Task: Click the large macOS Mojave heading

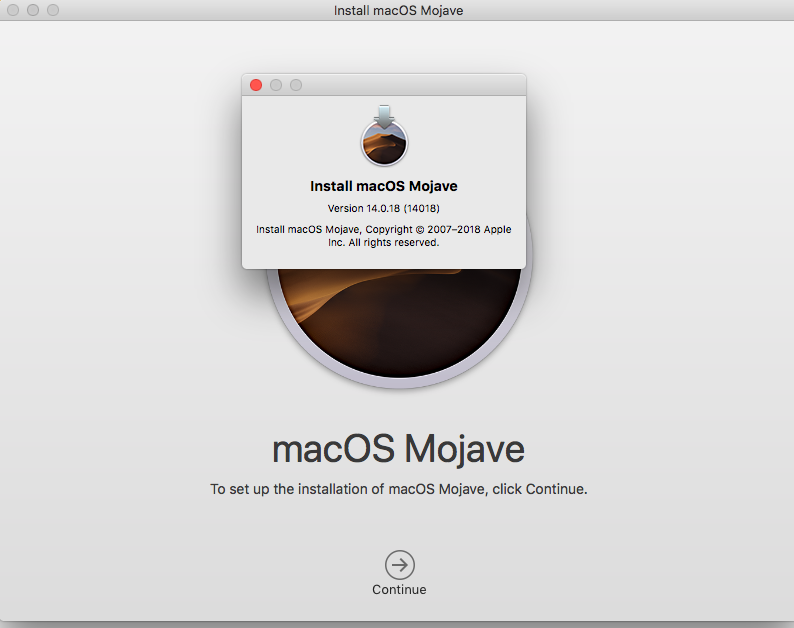Action: tap(399, 449)
